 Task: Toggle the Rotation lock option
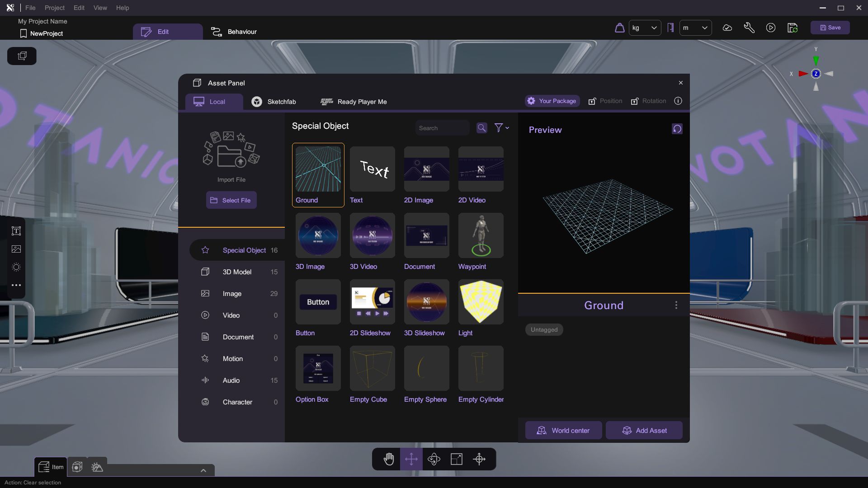tap(648, 101)
